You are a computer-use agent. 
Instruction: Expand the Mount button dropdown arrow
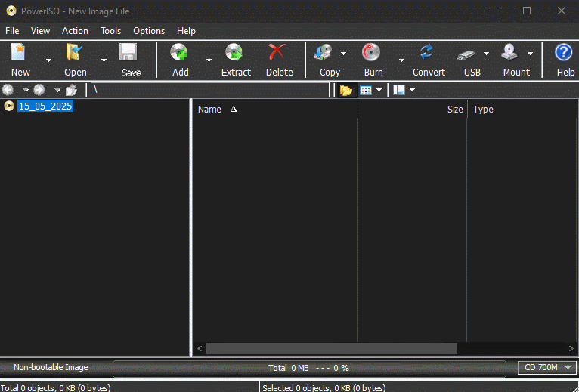[530, 54]
